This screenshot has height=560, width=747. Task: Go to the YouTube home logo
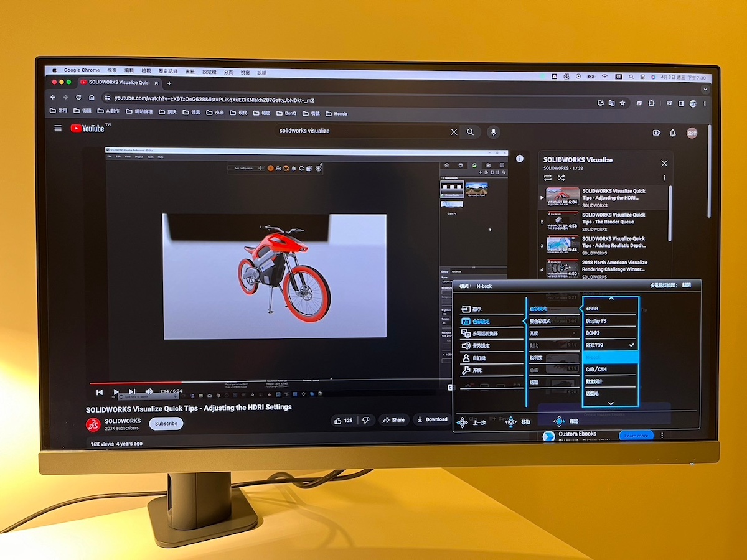[x=87, y=128]
